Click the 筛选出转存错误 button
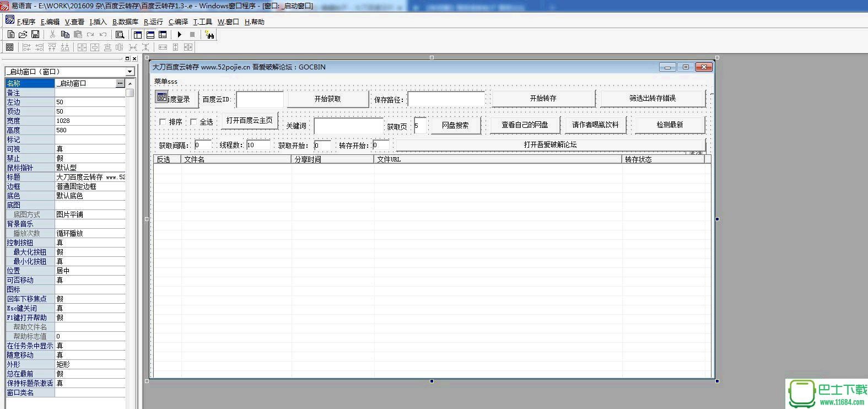Screen dimensions: 868x409 [653, 98]
